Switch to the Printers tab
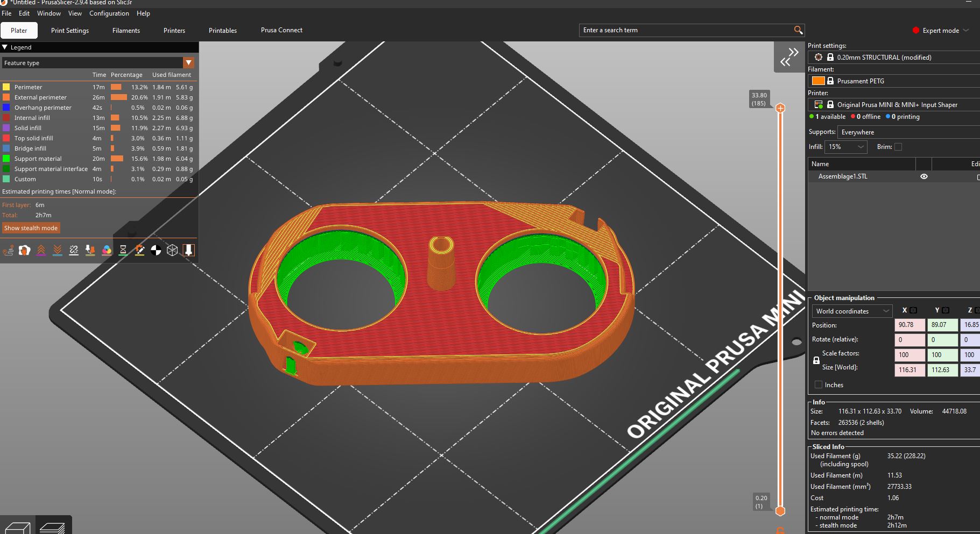The image size is (980, 534). pos(174,31)
